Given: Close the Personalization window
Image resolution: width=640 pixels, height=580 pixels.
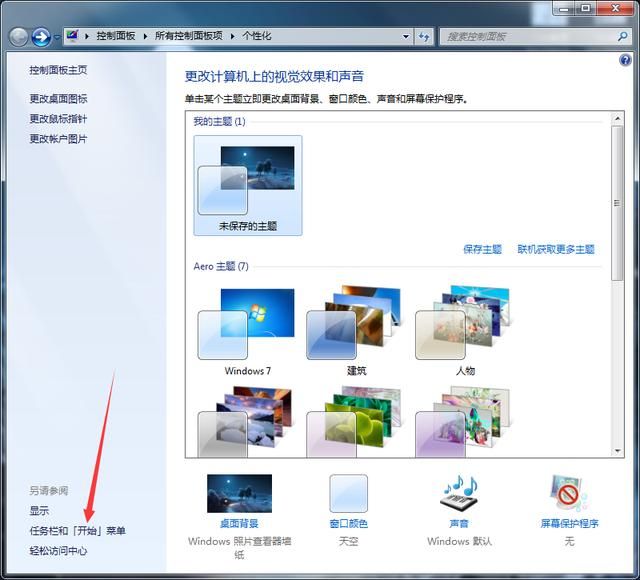Looking at the screenshot, I should coord(616,8).
